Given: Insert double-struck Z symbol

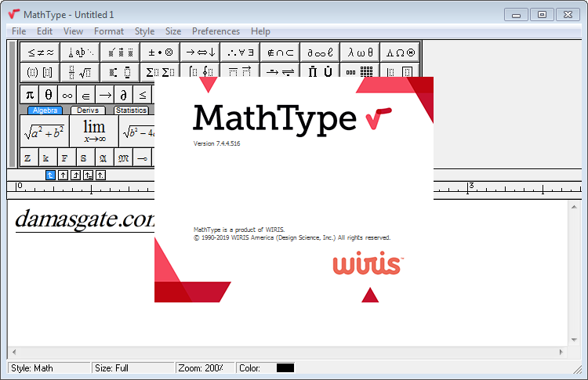Looking at the screenshot, I should pos(28,157).
